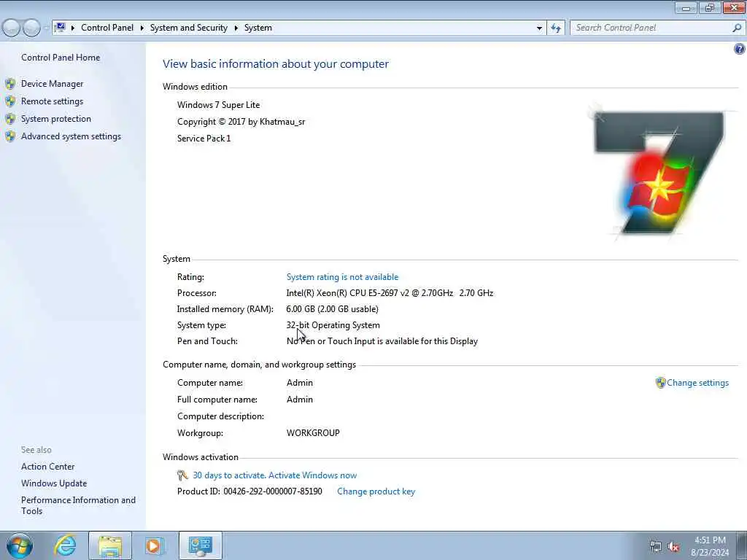Click the text 32-bit Operating System
Screen dimensions: 747x560
pos(333,325)
